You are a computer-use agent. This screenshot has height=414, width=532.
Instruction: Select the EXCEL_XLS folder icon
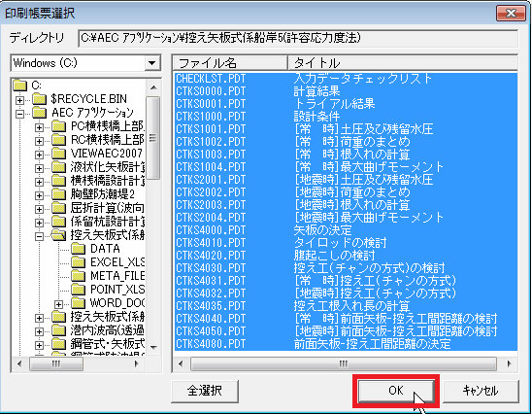tap(79, 262)
